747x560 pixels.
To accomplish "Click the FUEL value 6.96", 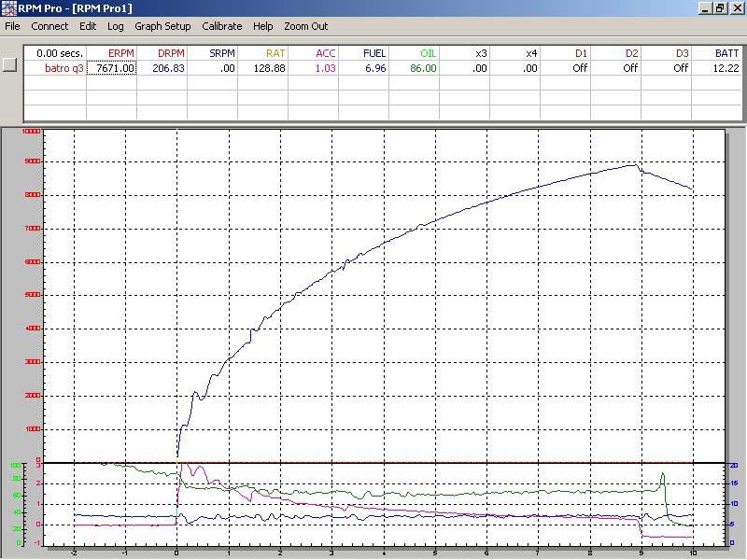I will [364, 68].
